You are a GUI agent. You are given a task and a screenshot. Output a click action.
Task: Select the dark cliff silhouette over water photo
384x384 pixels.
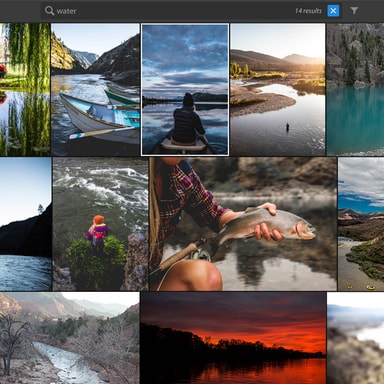pos(26,224)
